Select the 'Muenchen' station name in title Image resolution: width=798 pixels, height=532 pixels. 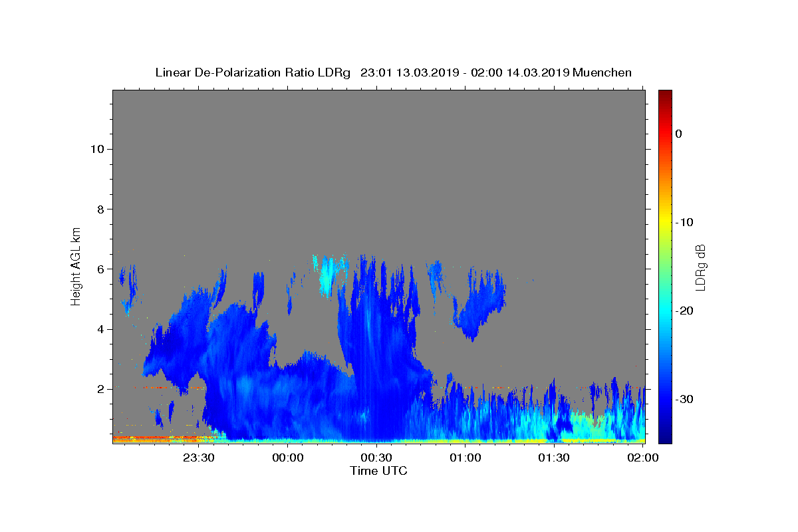(602, 72)
